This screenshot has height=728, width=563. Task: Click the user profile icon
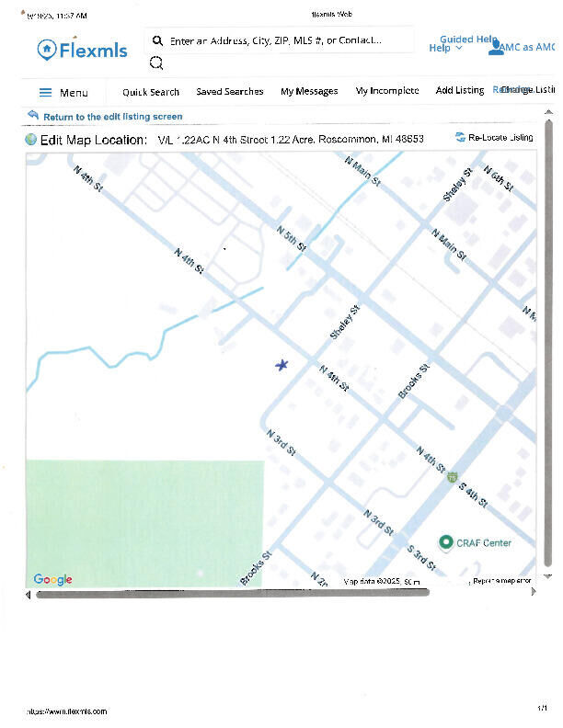496,47
